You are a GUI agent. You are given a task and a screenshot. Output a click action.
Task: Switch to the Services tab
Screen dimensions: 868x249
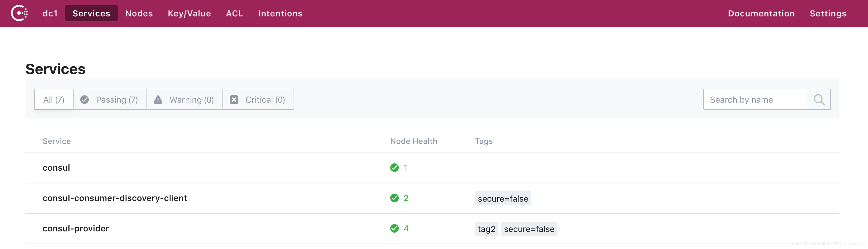point(91,13)
